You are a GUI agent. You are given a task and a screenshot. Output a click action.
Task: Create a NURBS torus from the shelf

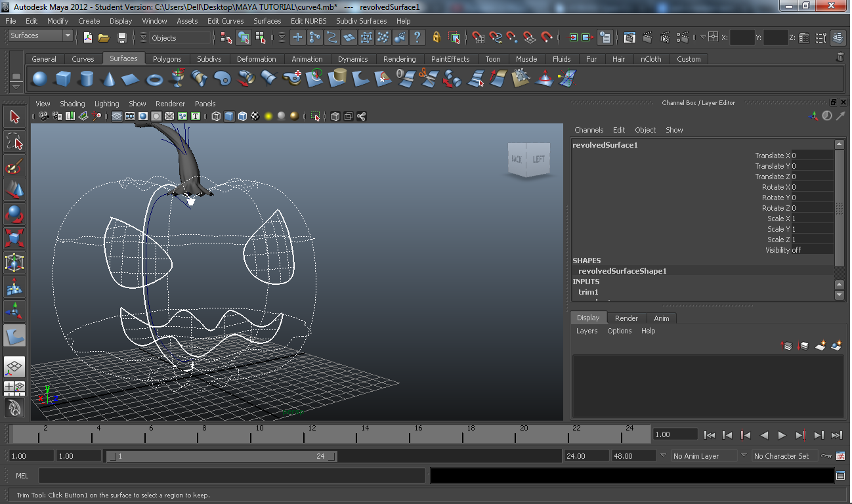pos(154,79)
